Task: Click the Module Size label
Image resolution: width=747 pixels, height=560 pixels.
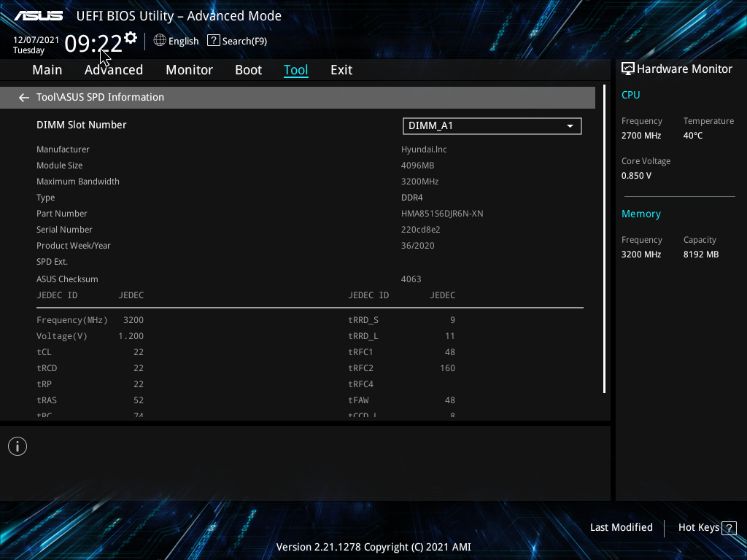Action: [x=60, y=166]
